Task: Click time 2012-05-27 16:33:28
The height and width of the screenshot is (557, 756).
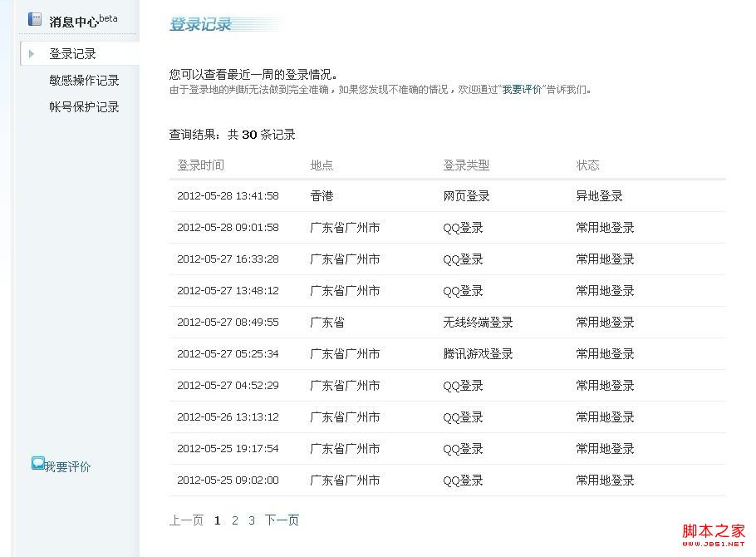Action: [228, 259]
